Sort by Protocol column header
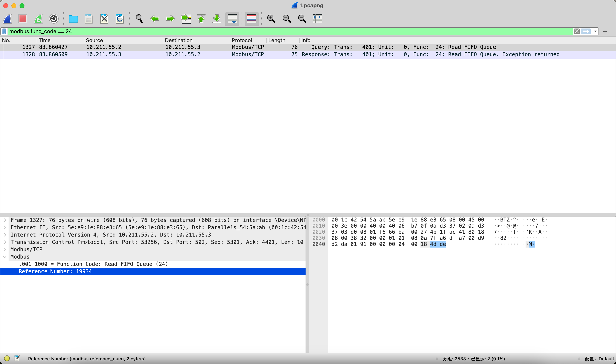The image size is (616, 364). coord(248,40)
